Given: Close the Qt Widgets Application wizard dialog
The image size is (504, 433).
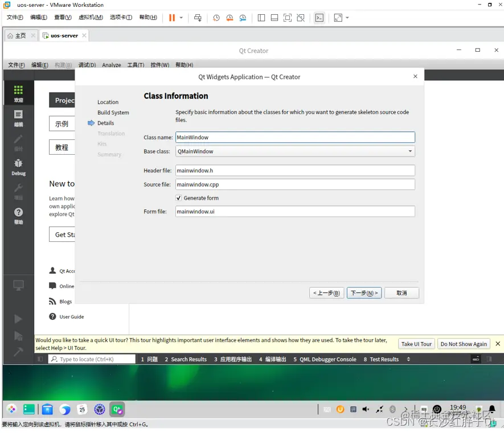Looking at the screenshot, I should (x=415, y=76).
